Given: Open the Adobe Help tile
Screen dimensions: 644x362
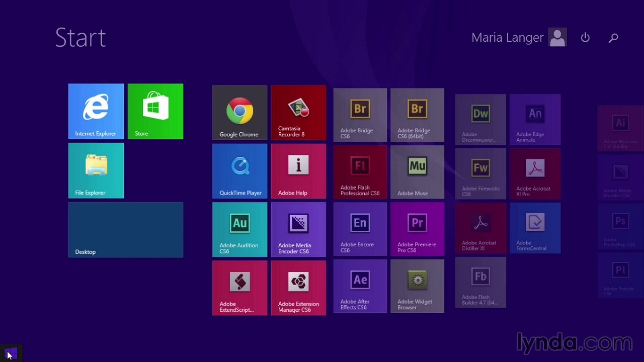Looking at the screenshot, I should pos(298,171).
